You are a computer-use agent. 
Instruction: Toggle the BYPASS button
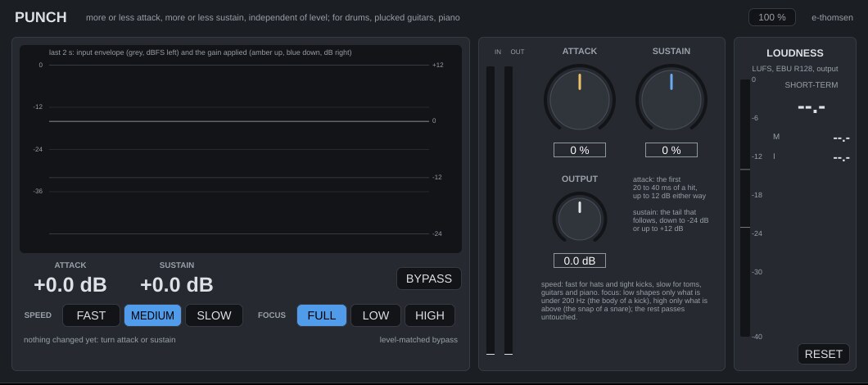[428, 279]
